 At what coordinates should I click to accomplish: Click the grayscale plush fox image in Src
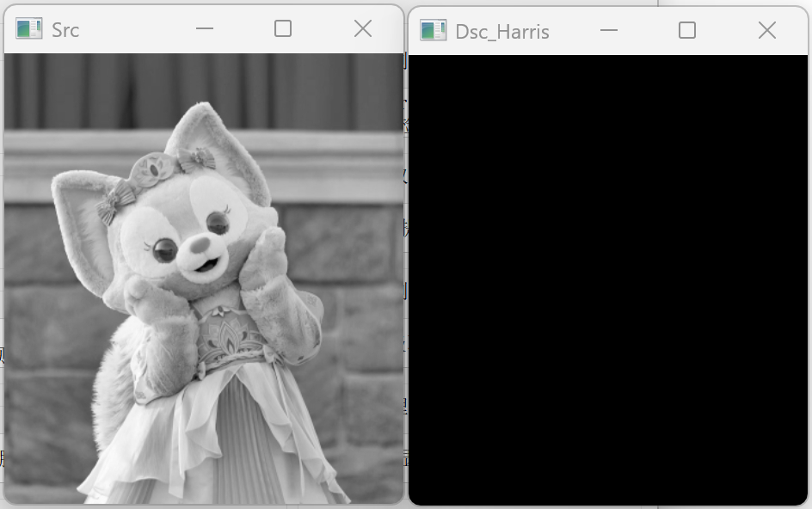204,278
